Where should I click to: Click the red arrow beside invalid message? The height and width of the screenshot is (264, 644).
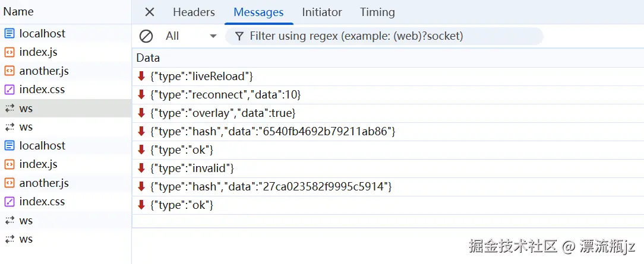tap(142, 168)
